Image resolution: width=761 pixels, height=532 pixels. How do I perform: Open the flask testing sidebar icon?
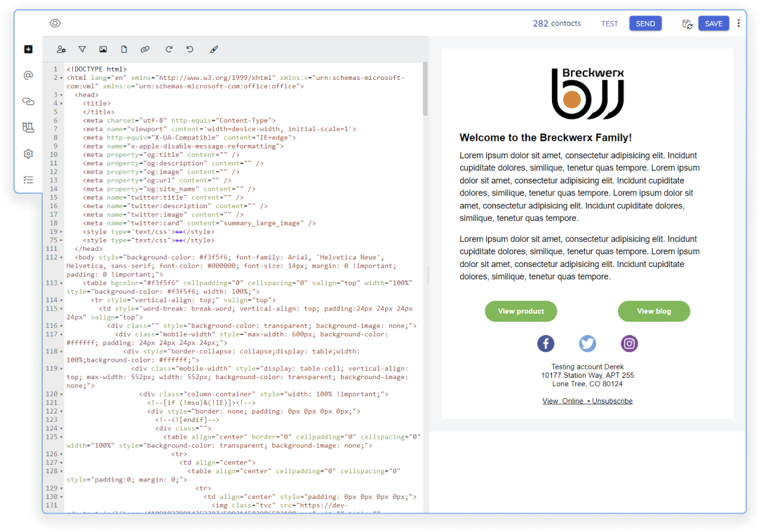pos(28,128)
